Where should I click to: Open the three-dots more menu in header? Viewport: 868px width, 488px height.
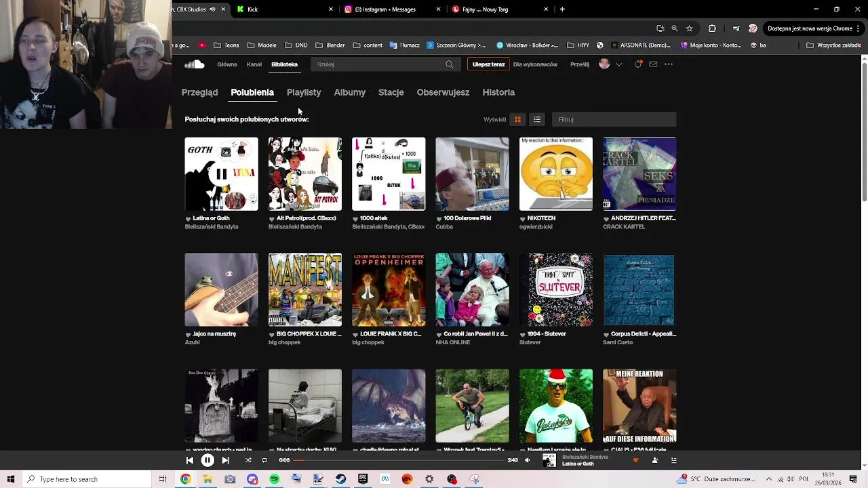[x=669, y=64]
